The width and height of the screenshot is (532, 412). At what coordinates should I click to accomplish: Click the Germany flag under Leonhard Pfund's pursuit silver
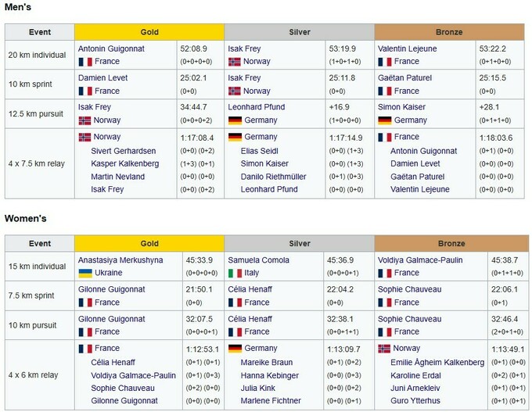click(x=235, y=120)
